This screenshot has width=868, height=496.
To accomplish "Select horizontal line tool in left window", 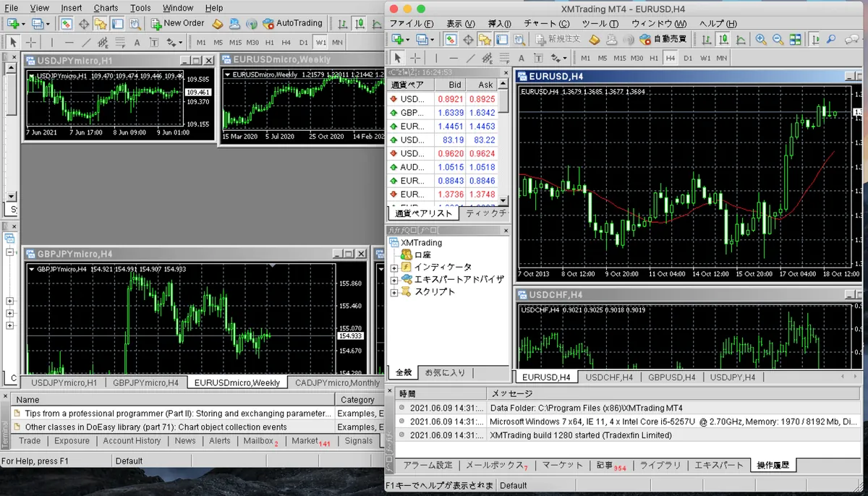I will tap(69, 42).
